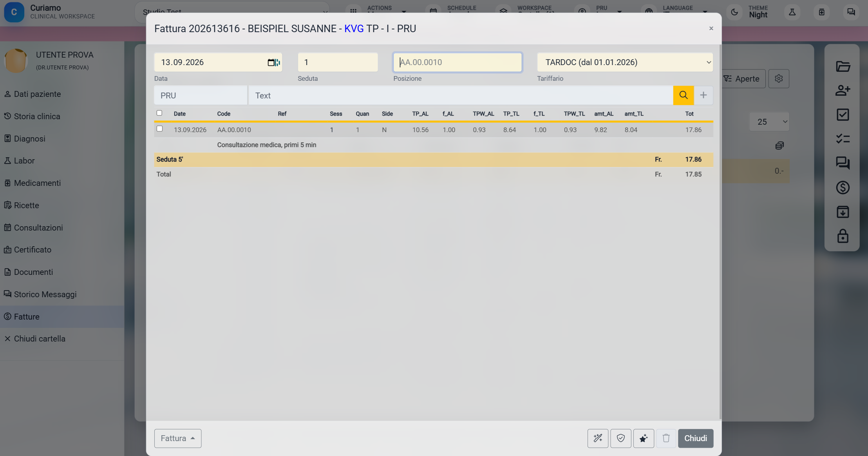
Task: Click the 'Consultazione medica, primi 5 min' text
Action: (267, 145)
